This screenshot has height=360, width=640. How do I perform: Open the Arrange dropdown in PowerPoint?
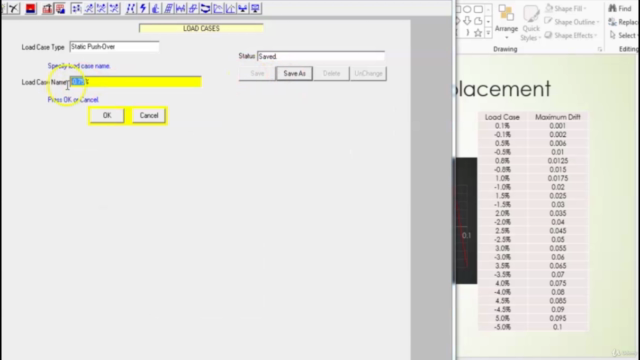coord(507,23)
